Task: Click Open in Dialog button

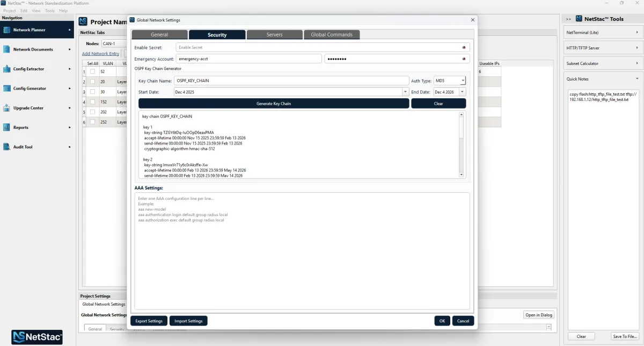Action: coord(539,315)
